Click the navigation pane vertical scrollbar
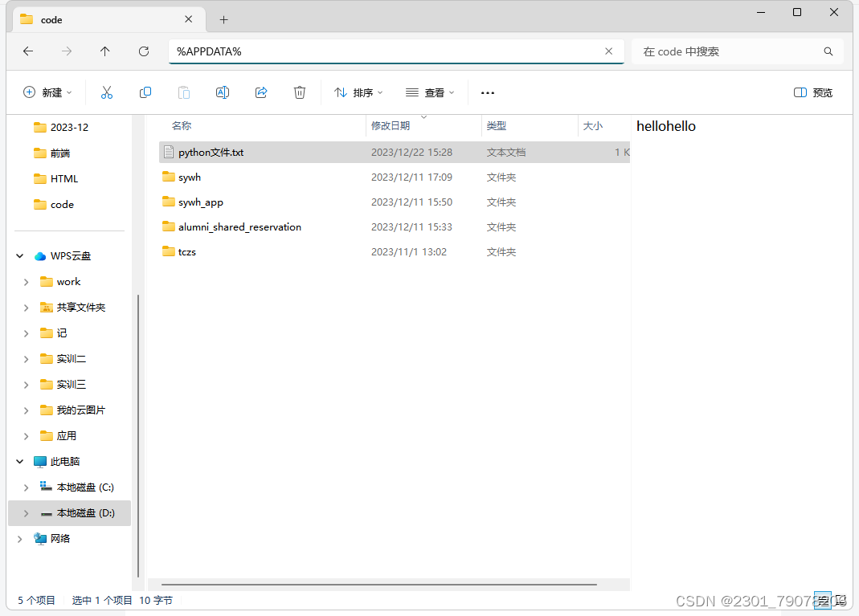The height and width of the screenshot is (616, 859). tap(138, 435)
